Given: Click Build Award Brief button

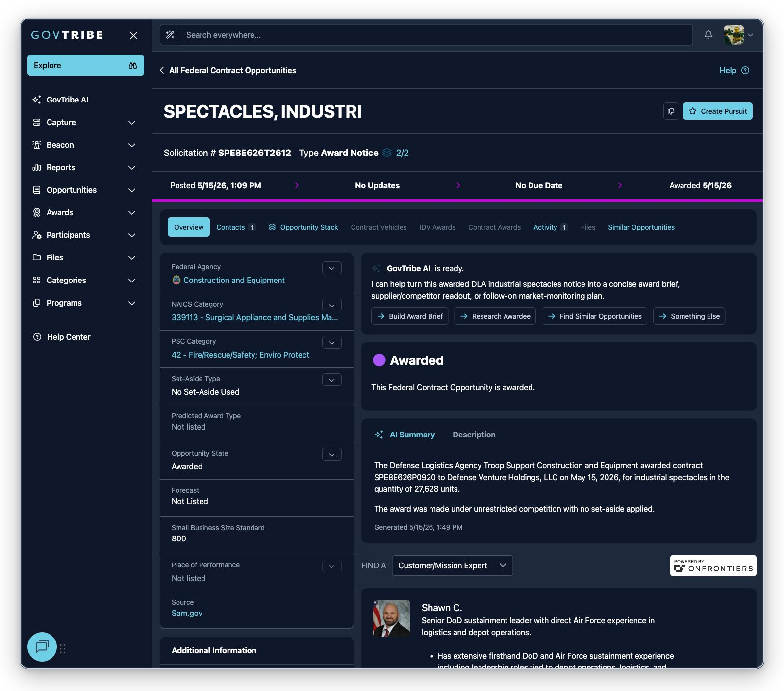Looking at the screenshot, I should pos(410,316).
